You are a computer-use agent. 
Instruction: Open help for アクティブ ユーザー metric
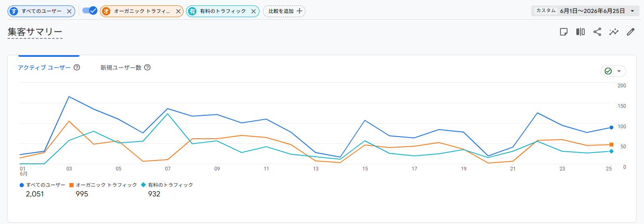(x=77, y=67)
